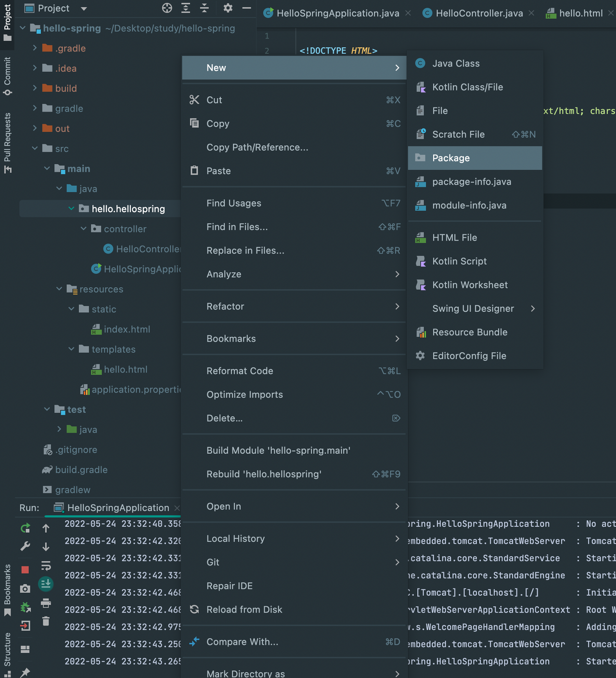
Task: Click the pin tab icon in Run sidebar
Action: click(26, 672)
